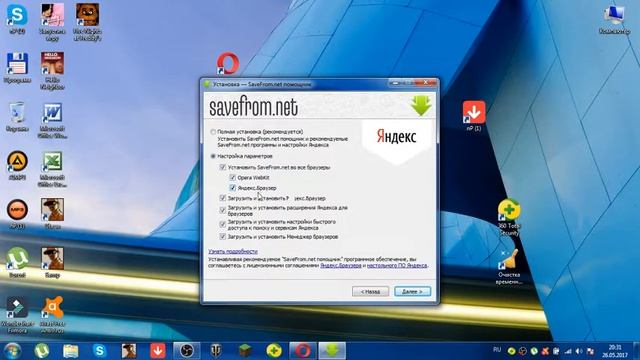Uncheck download and install Яндекс.Браузер
This screenshot has height=360, width=640.
[x=222, y=198]
